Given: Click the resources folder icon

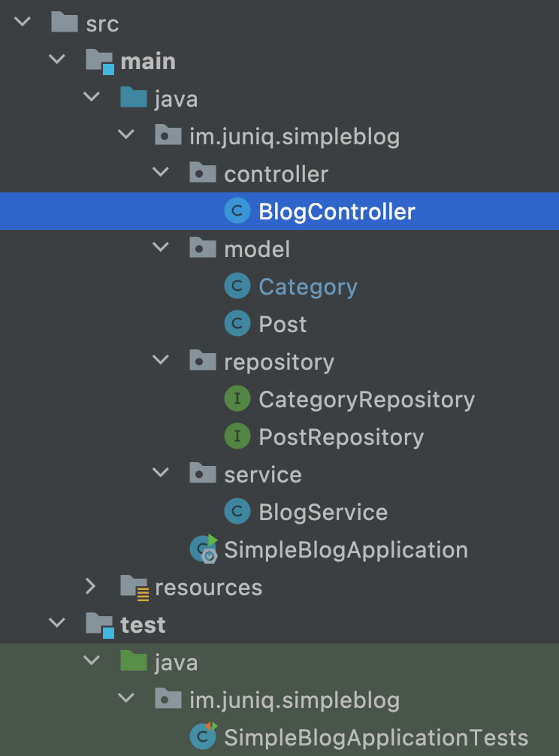Looking at the screenshot, I should tap(134, 587).
